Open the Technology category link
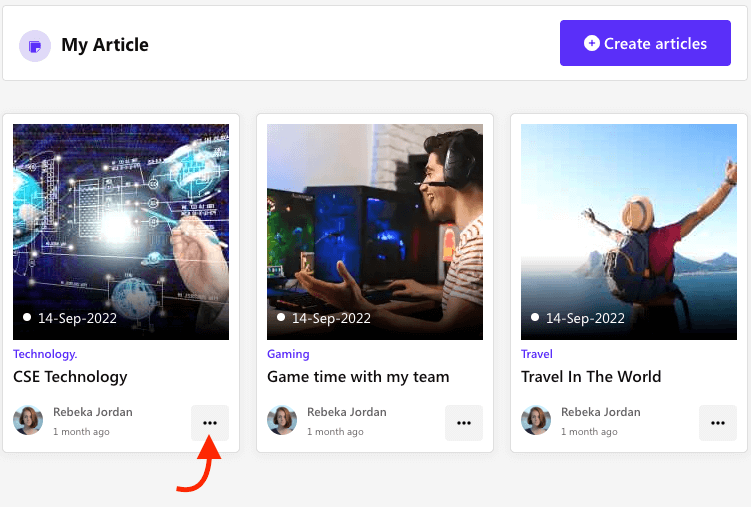The height and width of the screenshot is (507, 751). coord(45,354)
